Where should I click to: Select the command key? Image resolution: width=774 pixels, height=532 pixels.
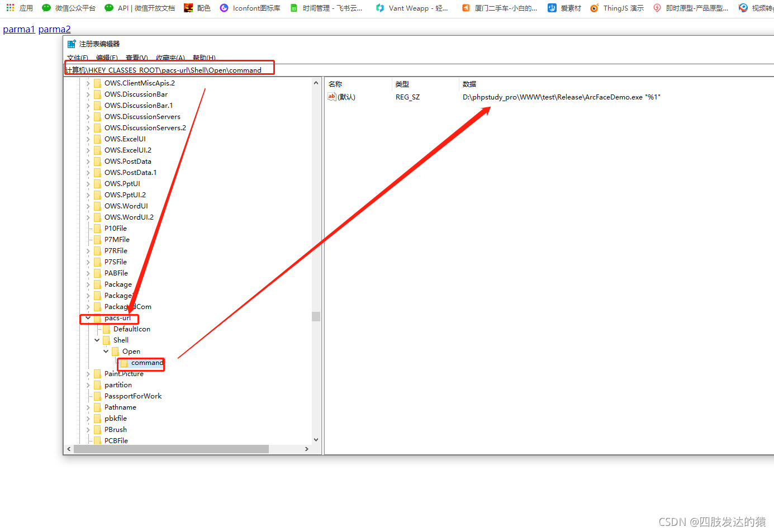click(x=147, y=363)
